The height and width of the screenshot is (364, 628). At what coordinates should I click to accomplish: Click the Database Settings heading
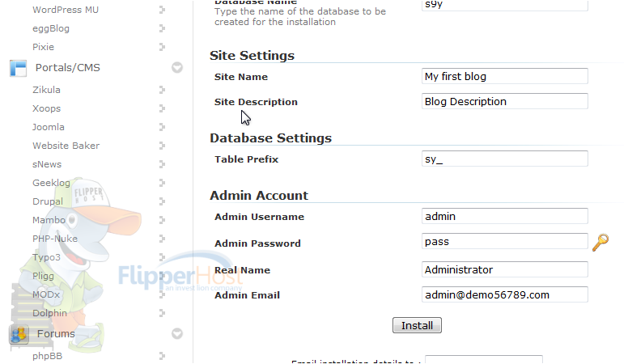(271, 138)
